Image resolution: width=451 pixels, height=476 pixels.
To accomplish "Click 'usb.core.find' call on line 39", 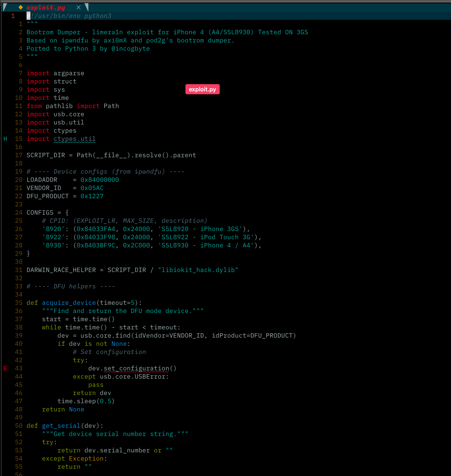I will tap(105, 336).
